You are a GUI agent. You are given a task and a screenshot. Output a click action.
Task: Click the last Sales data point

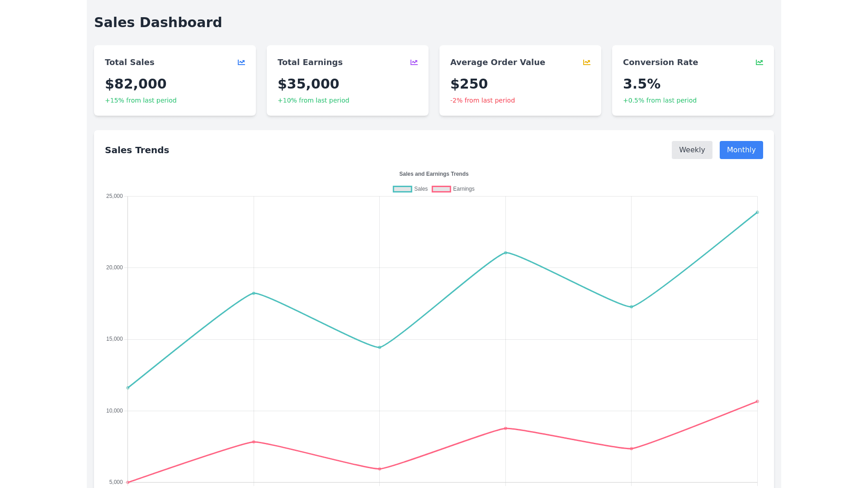click(757, 212)
